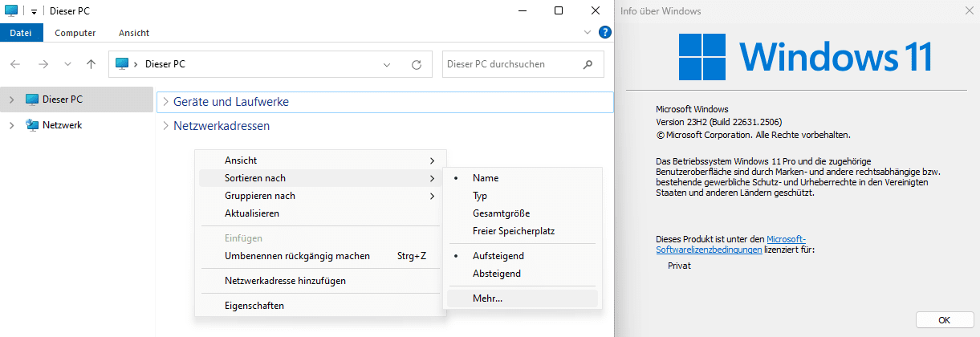Click the Version 23H2 build text
Image resolution: width=980 pixels, height=337 pixels.
point(718,121)
